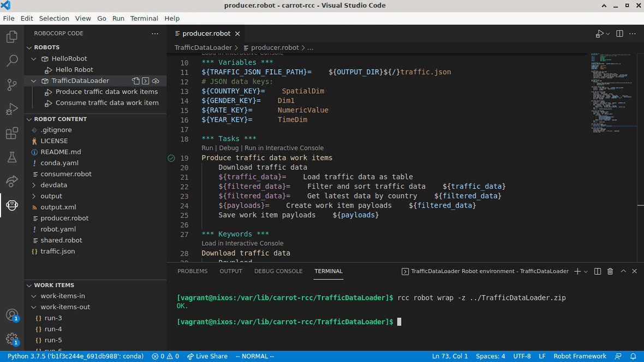
Task: Kill the active terminal with trash icon
Action: (x=610, y=271)
